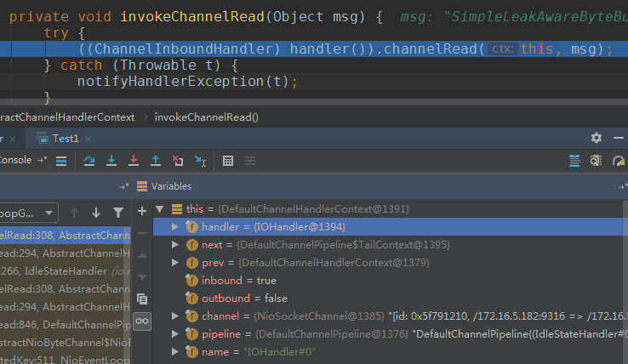This screenshot has height=364, width=628.
Task: Click hide Variables panel arrow at right edge
Action: pos(623,186)
